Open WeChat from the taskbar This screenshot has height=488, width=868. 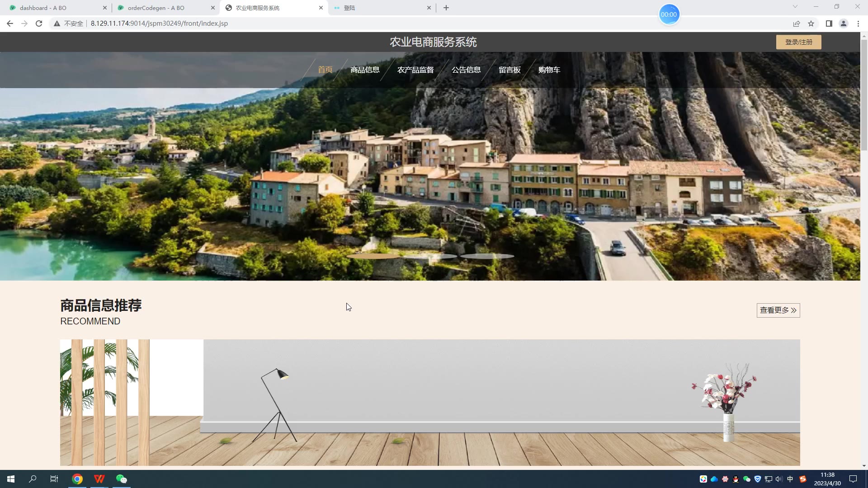coord(122,479)
